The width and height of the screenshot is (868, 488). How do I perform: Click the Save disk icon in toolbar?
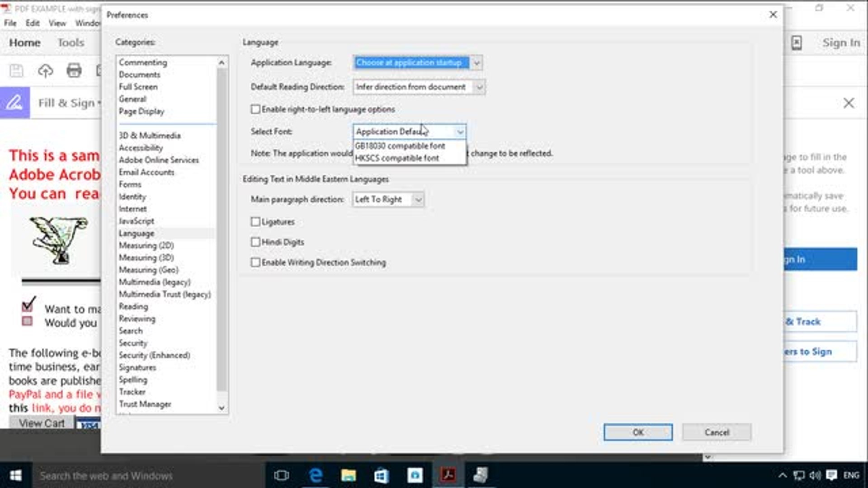17,70
